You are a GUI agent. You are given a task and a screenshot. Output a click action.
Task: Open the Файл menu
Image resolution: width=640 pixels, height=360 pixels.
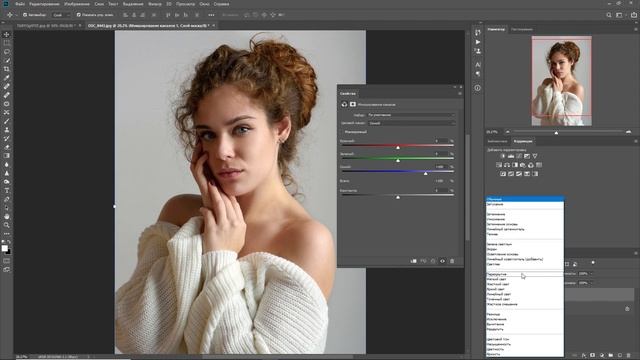pyautogui.click(x=20, y=4)
